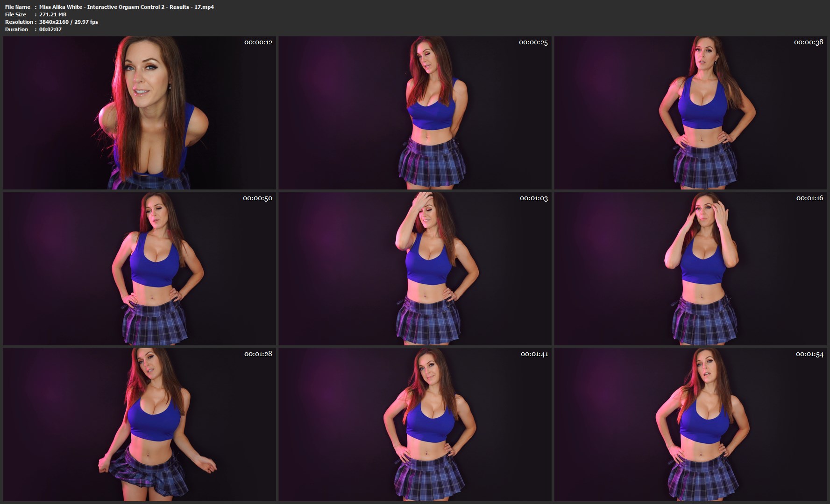Image resolution: width=830 pixels, height=504 pixels.
Task: Click the 00:01:03 timestamp text
Action: point(533,198)
